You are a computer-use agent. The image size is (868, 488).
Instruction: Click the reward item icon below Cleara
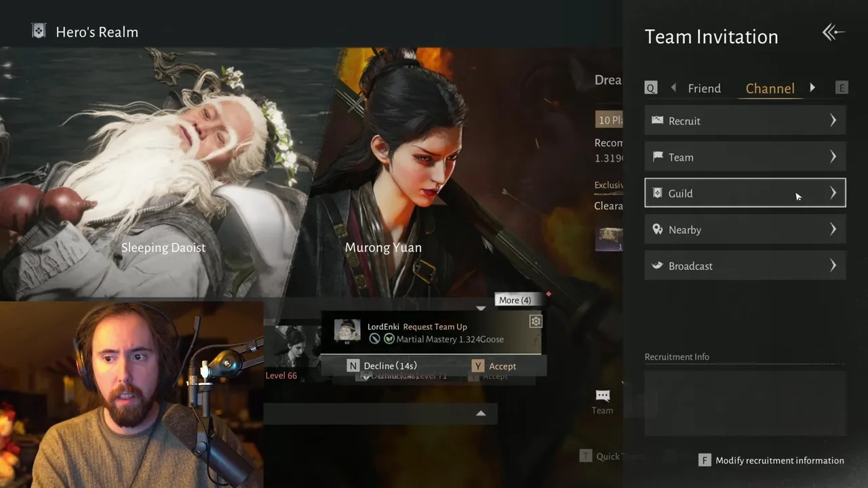coord(609,239)
